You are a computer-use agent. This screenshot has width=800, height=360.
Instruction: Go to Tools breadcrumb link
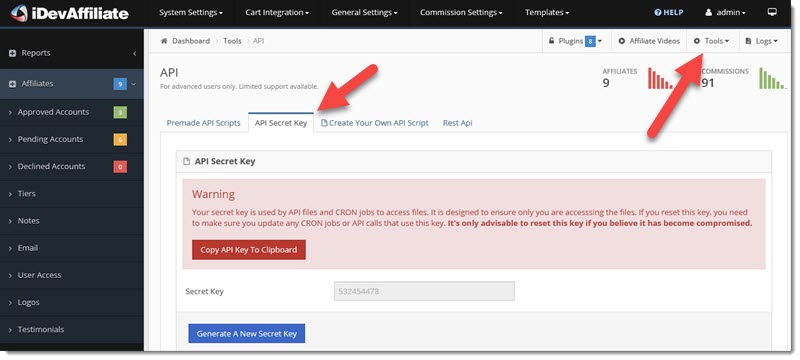point(232,41)
